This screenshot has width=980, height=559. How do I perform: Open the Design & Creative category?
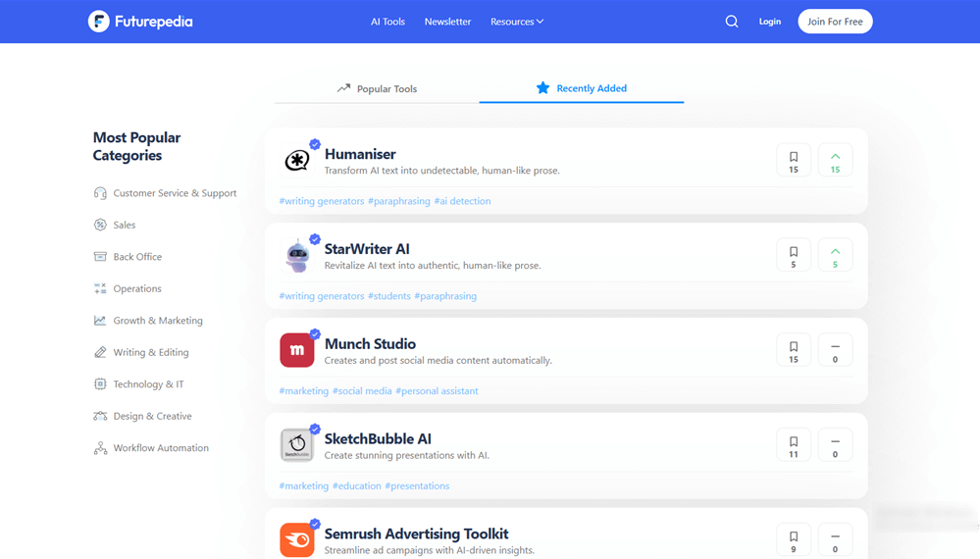(152, 416)
